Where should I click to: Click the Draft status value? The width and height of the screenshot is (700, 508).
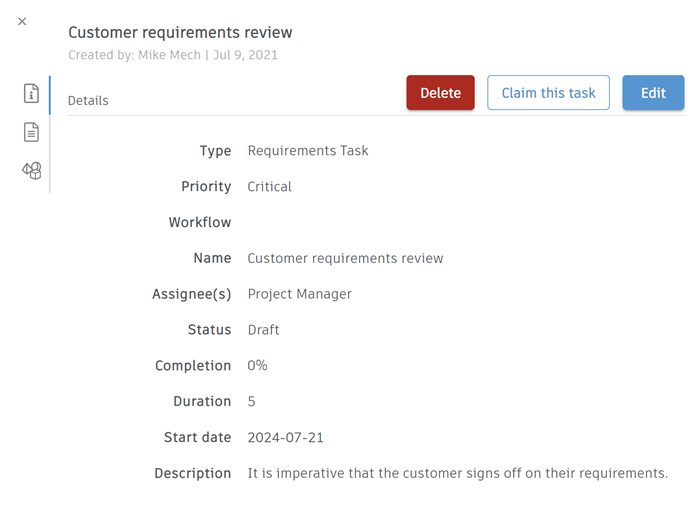(264, 330)
